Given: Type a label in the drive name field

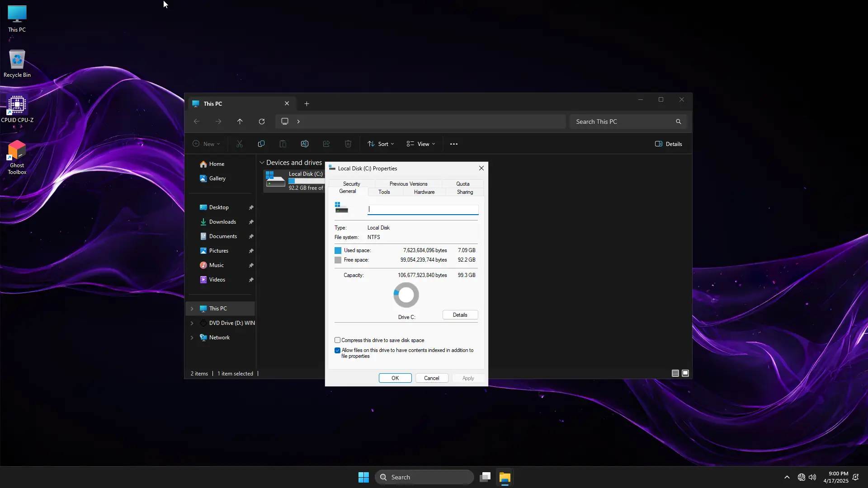Looking at the screenshot, I should (x=422, y=209).
